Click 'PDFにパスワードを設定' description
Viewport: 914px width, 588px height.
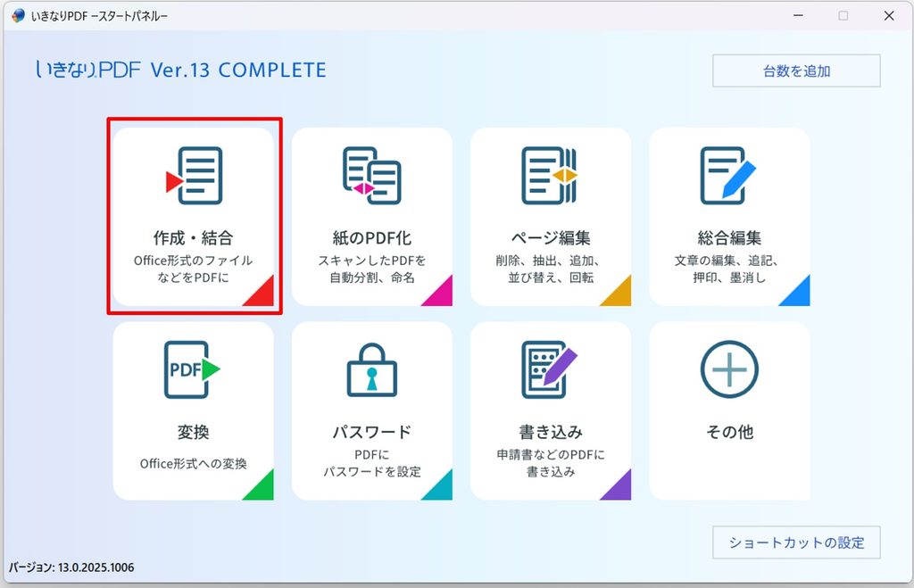pos(372,463)
